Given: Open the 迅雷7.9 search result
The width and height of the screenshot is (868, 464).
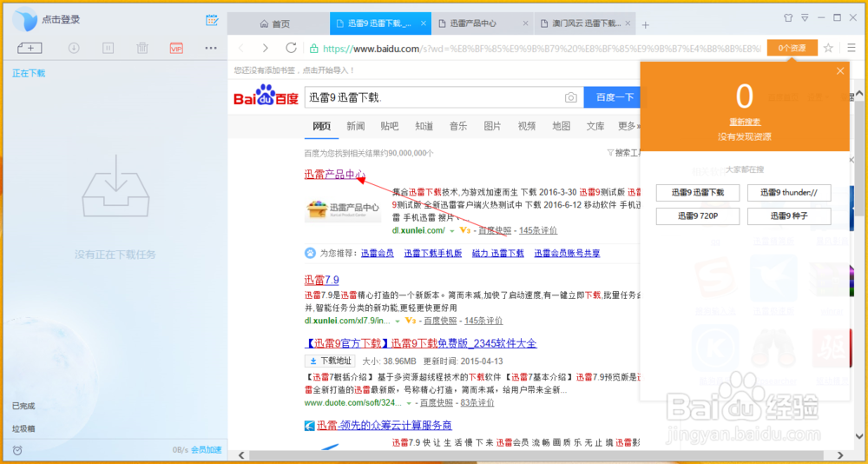Looking at the screenshot, I should pos(322,279).
